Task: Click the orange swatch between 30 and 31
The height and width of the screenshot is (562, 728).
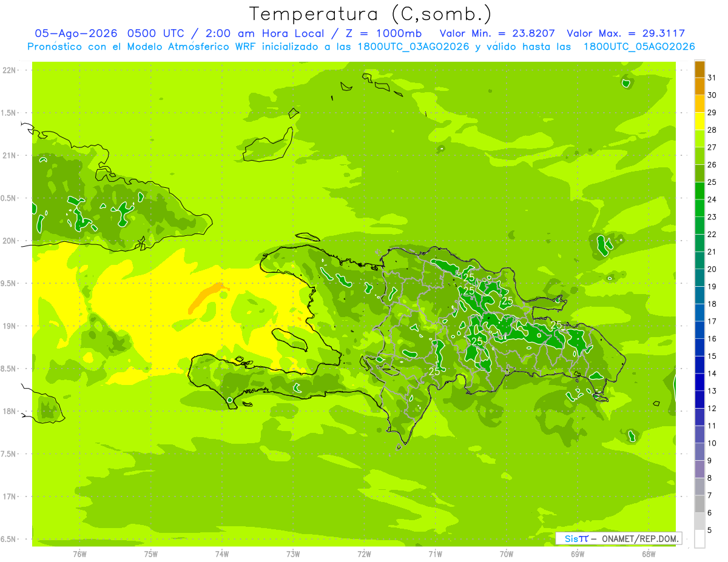Action: (x=699, y=87)
